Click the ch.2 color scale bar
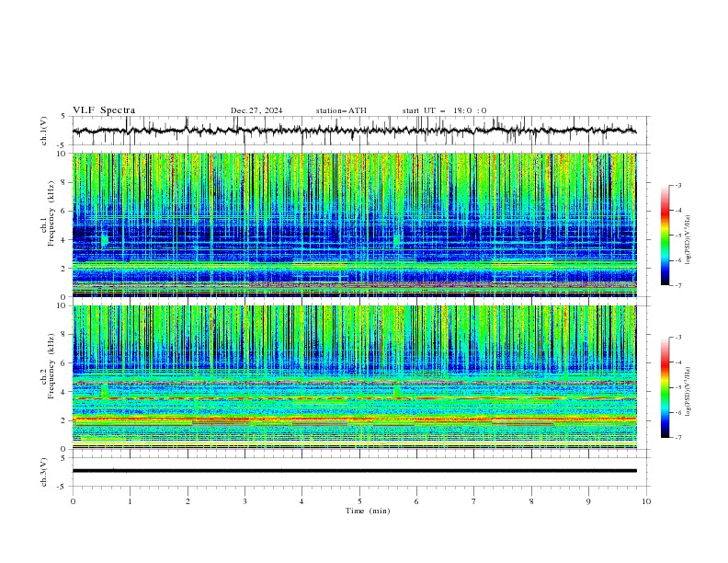Screen dimensions: 728x563 665,387
